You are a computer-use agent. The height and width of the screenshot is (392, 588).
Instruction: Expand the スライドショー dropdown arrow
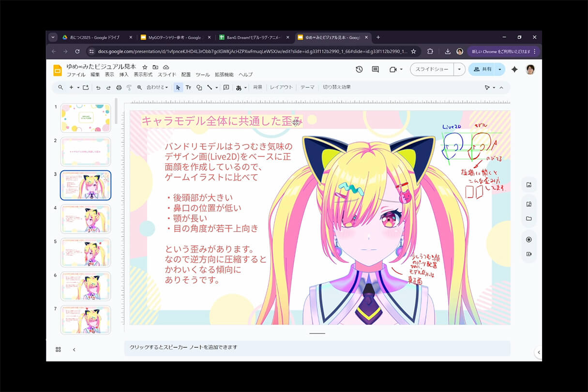coord(459,70)
